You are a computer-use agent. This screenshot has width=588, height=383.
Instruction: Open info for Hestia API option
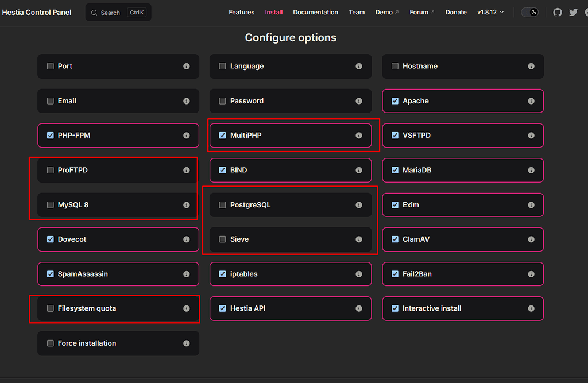tap(358, 308)
